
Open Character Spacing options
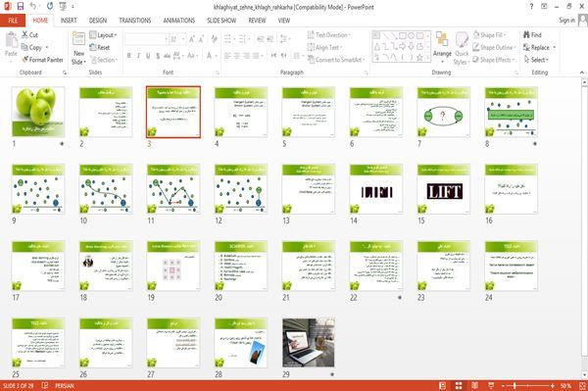(x=177, y=56)
